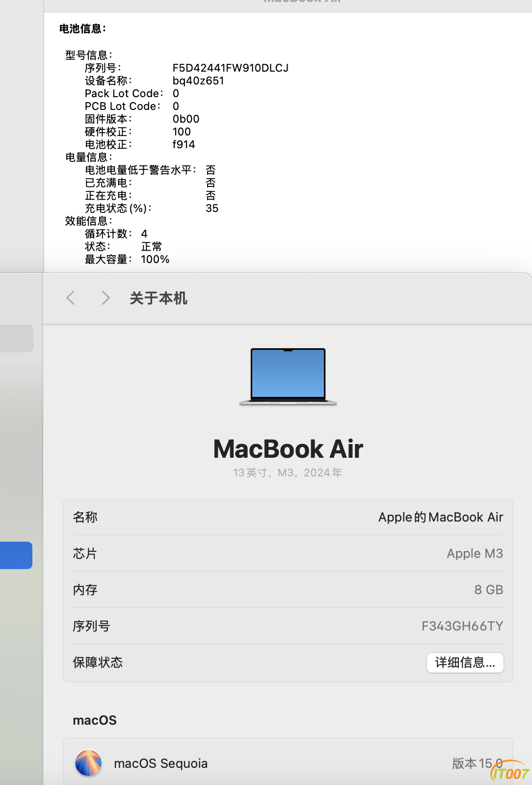
Task: Click the MacBook Air laptop image
Action: coord(288,376)
